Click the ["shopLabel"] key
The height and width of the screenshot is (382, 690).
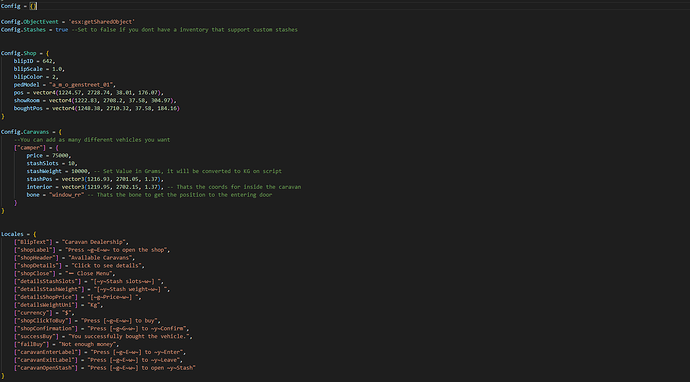pyautogui.click(x=36, y=250)
